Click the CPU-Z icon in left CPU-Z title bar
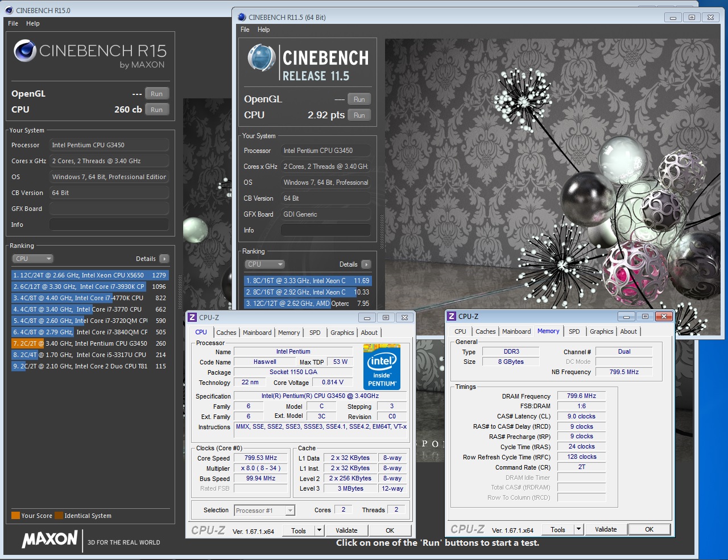The height and width of the screenshot is (560, 728). (x=192, y=318)
